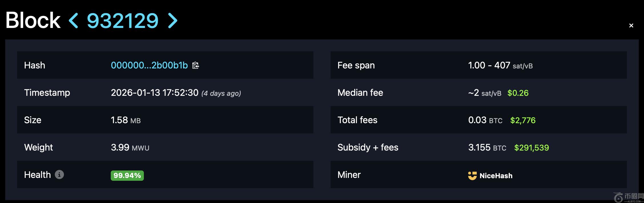644x203 pixels.
Task: Click the $2,776 total fees amount
Action: point(523,120)
